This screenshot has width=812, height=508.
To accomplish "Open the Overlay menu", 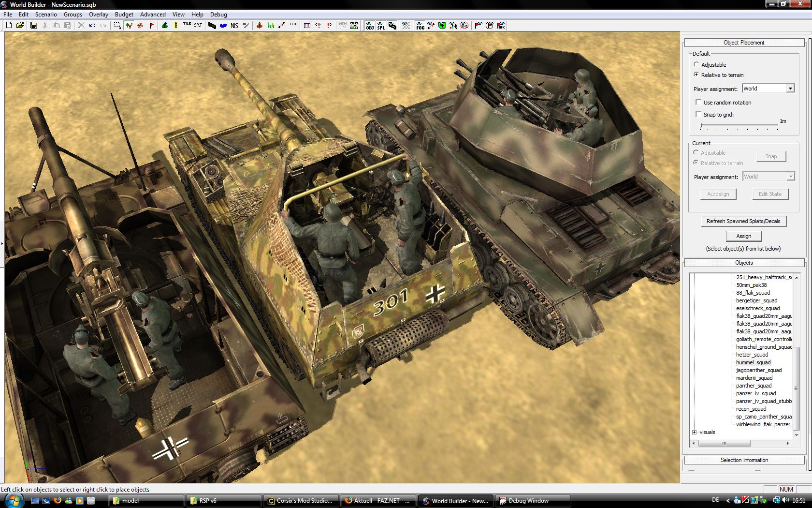I will [x=99, y=14].
